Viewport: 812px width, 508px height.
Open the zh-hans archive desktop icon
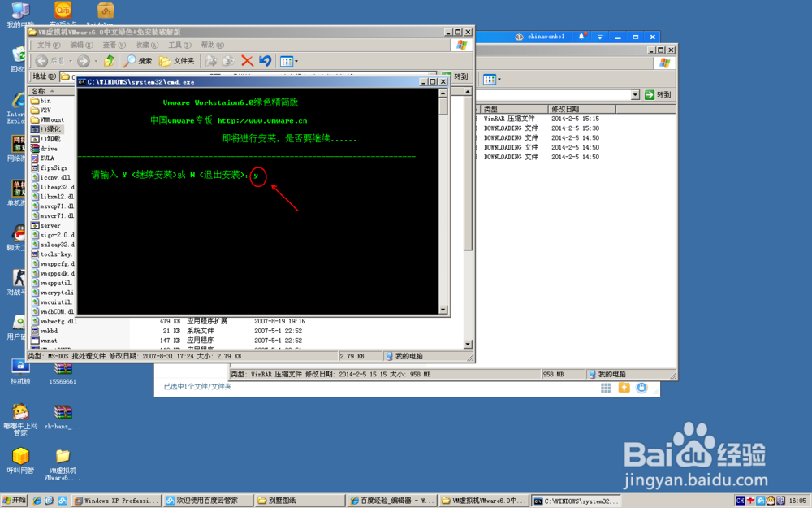pyautogui.click(x=63, y=417)
